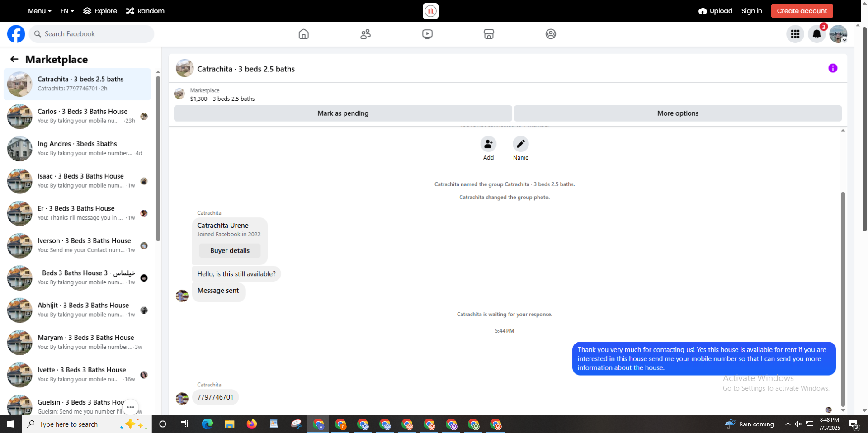The height and width of the screenshot is (433, 868).
Task: Open the purple conversation info icon
Action: [833, 68]
